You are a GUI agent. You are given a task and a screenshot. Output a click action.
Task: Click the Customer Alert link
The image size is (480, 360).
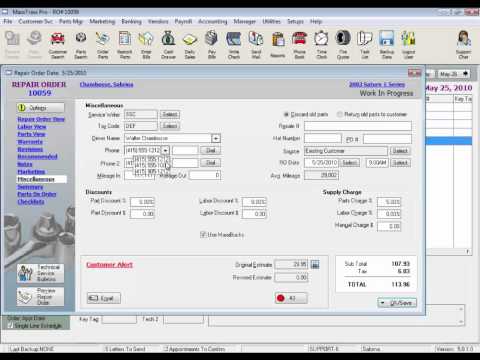click(109, 265)
